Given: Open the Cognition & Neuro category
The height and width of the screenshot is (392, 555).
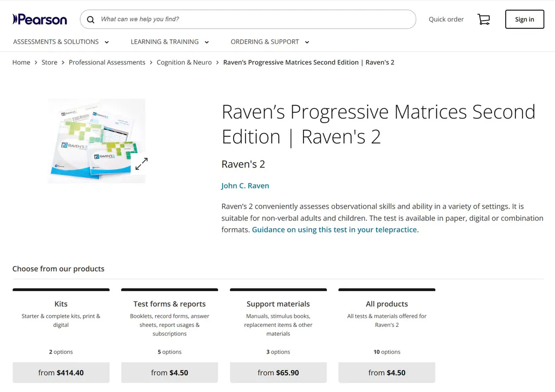Looking at the screenshot, I should pyautogui.click(x=184, y=62).
